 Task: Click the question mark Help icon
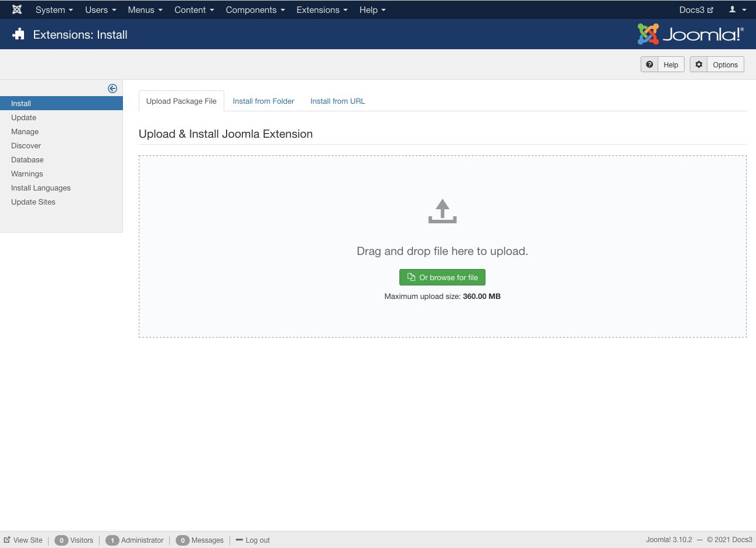click(x=649, y=64)
